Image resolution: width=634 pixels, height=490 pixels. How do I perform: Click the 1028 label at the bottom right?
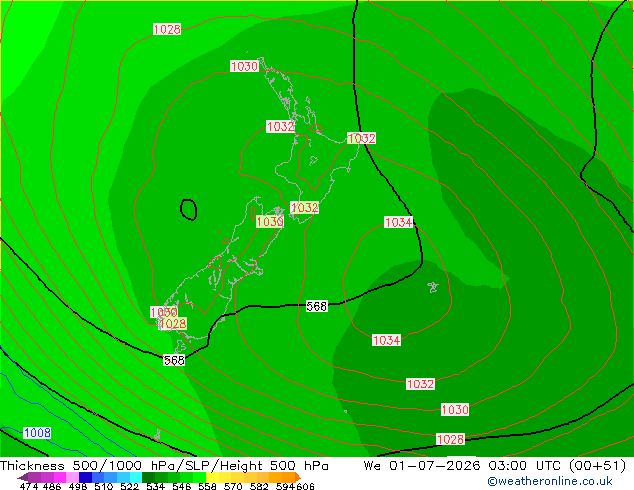(x=450, y=439)
